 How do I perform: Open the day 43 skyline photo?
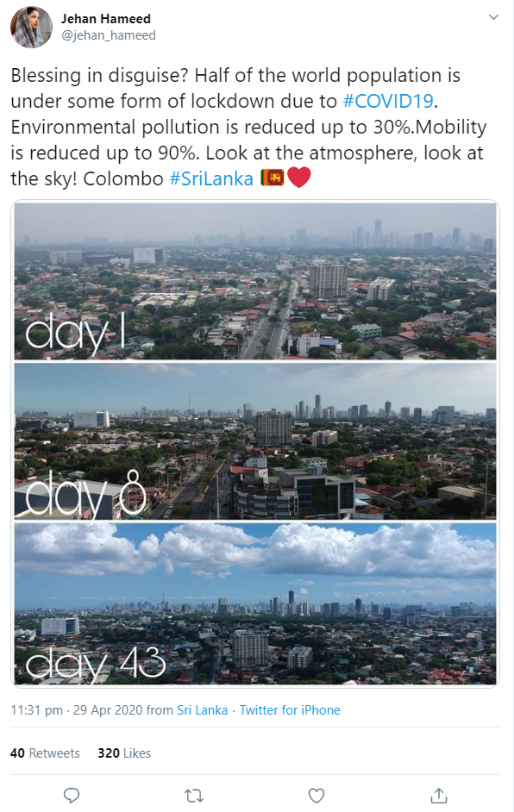(x=255, y=603)
